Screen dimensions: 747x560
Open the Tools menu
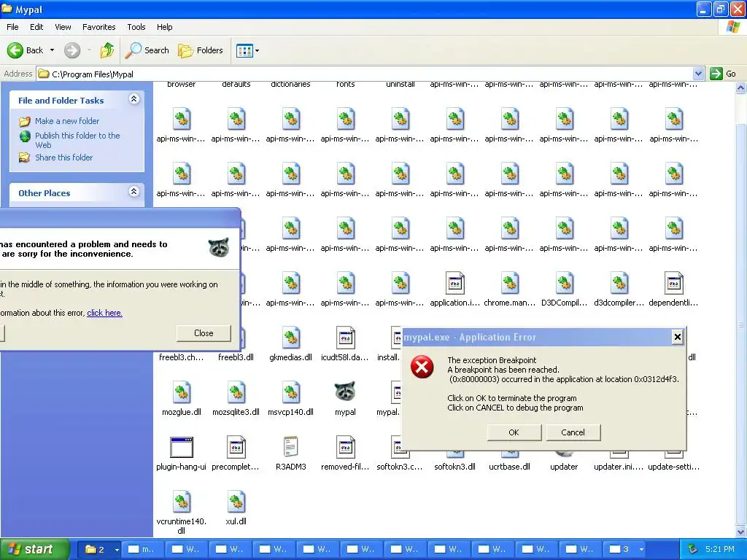(x=136, y=27)
